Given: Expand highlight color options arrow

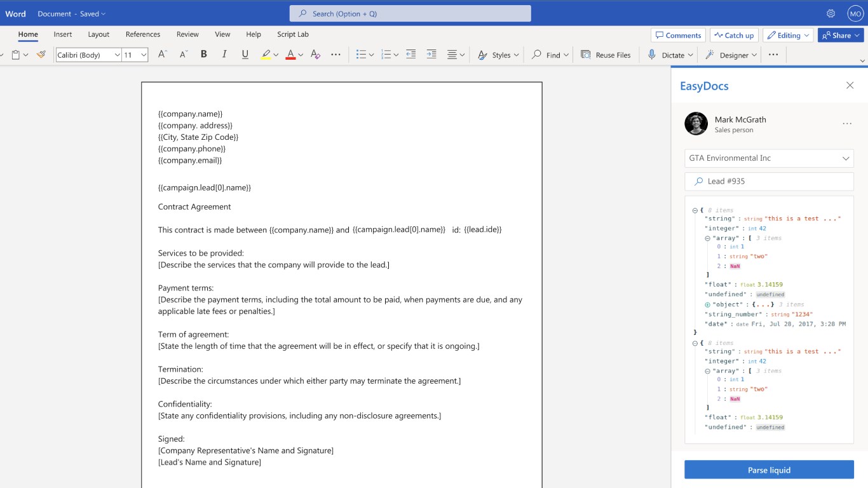Looking at the screenshot, I should 276,55.
